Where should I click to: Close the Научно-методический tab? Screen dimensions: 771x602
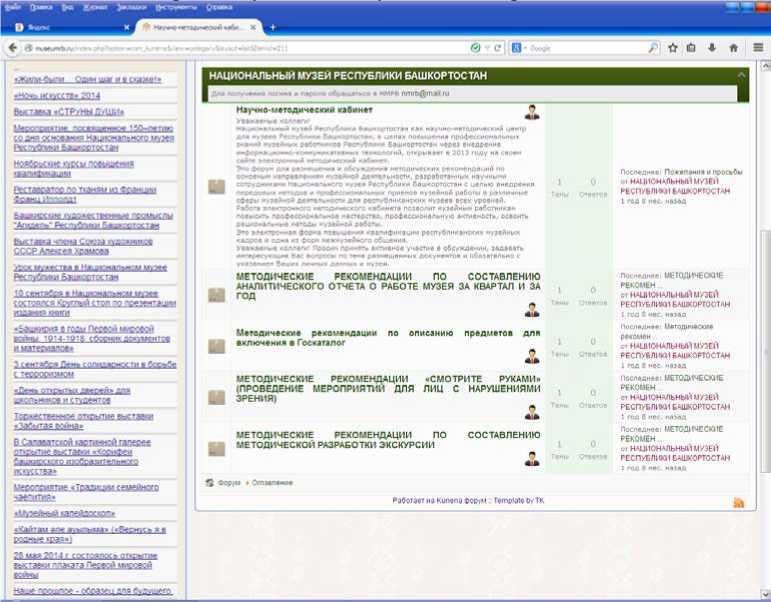pyautogui.click(x=253, y=28)
